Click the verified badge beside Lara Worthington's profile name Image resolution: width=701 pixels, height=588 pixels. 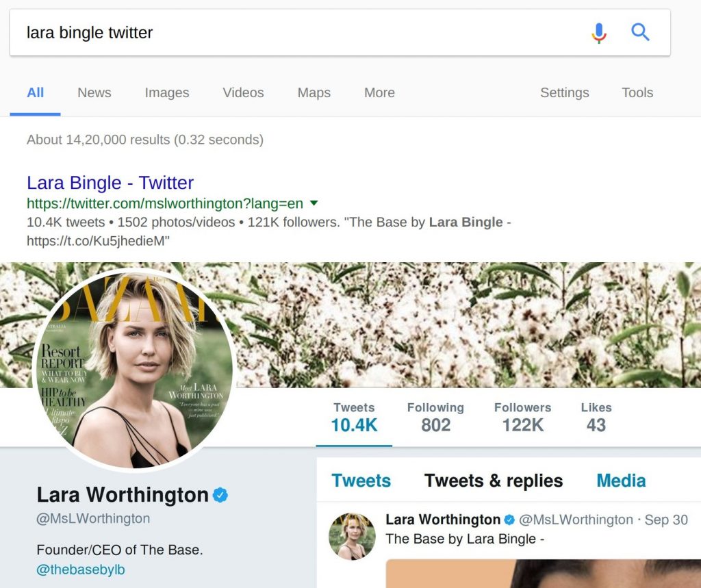tap(220, 495)
